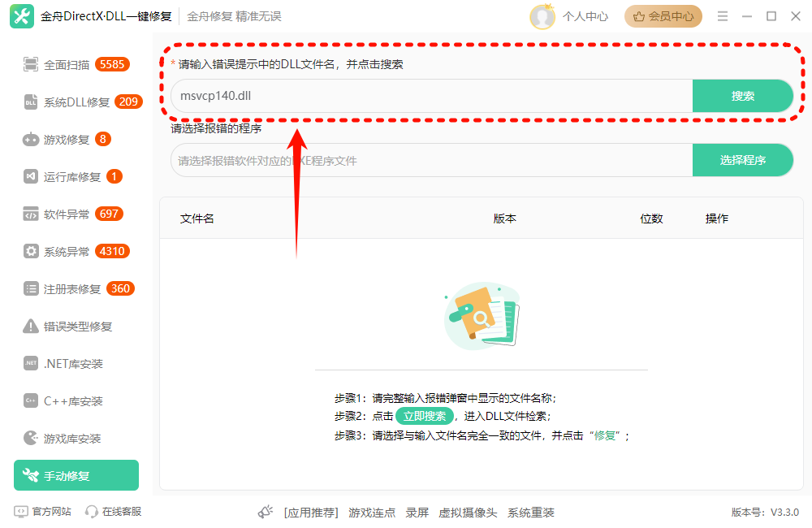Select 系统异常 in the sidebar
This screenshot has width=812, height=528.
(76, 251)
